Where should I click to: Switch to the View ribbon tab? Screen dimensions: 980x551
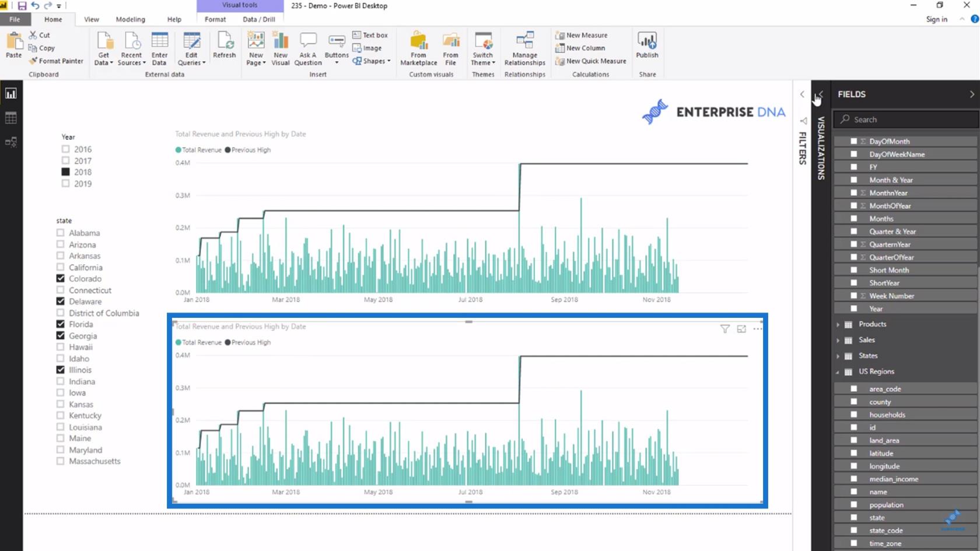pyautogui.click(x=92, y=19)
